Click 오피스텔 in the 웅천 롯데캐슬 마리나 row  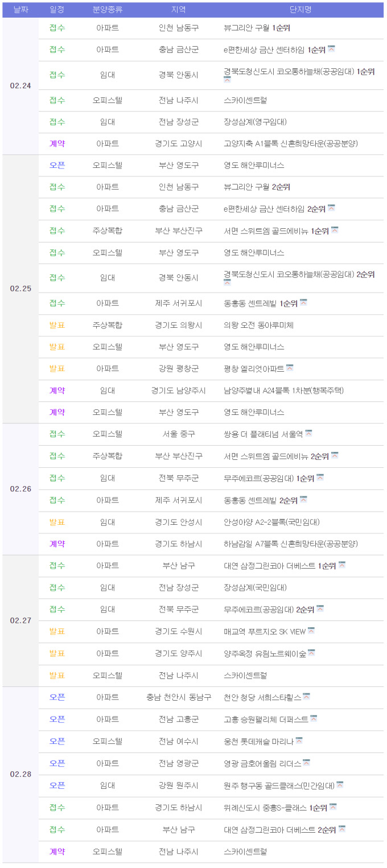coord(108,741)
